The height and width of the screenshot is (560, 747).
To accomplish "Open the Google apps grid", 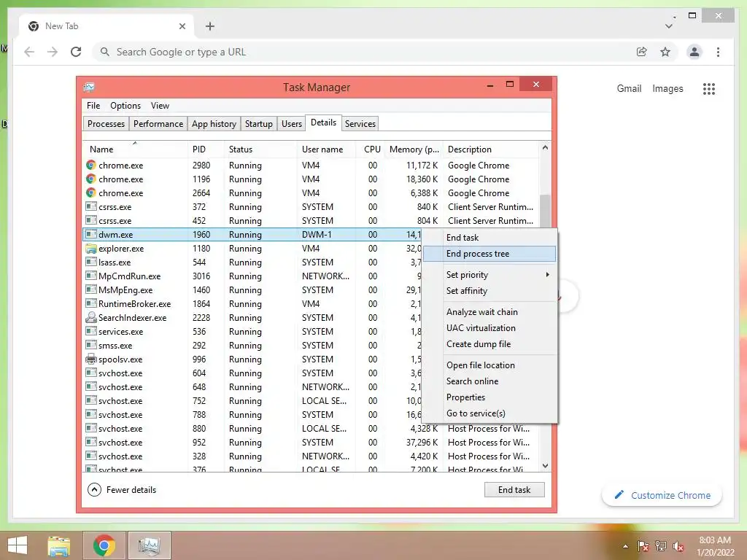I will coord(709,88).
